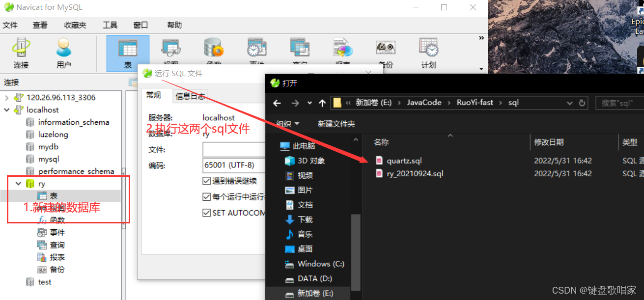Select the ry_20210924.sql file
The height and width of the screenshot is (300, 644).
coord(409,173)
